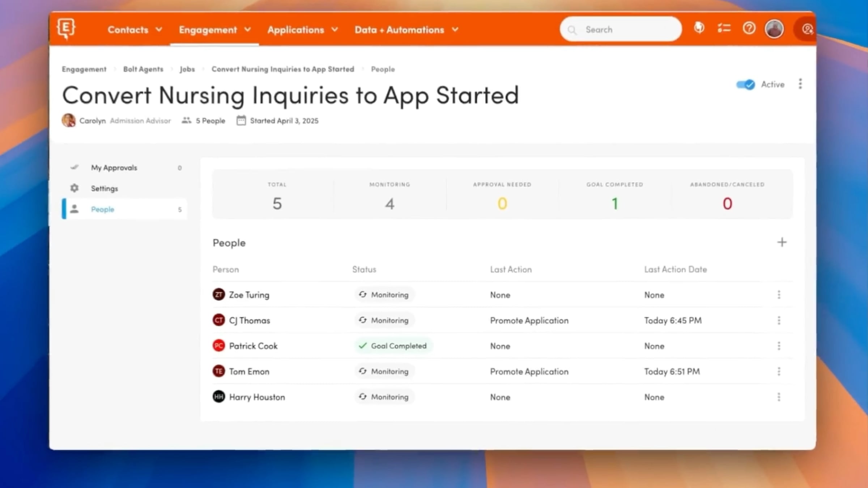Open the user profile avatar
Viewport: 868px width, 488px height.
[774, 29]
